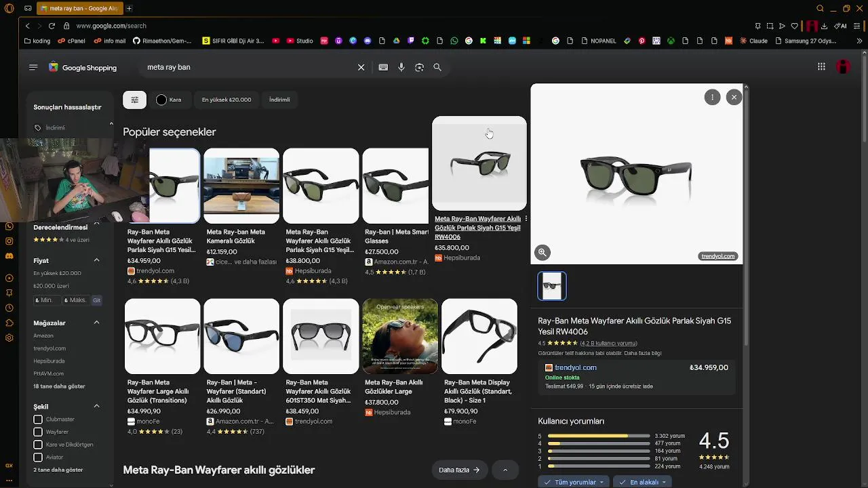Show more bookmarks with the chevron

[859, 41]
